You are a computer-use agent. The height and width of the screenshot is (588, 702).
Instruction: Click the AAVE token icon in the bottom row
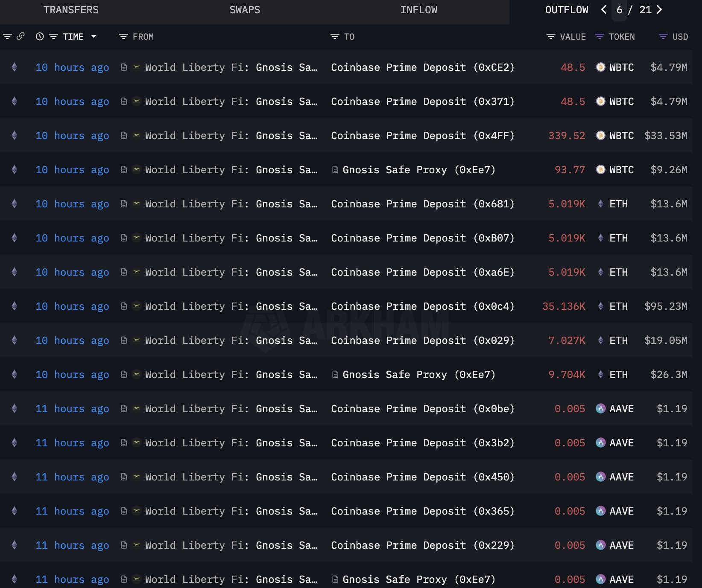601,579
